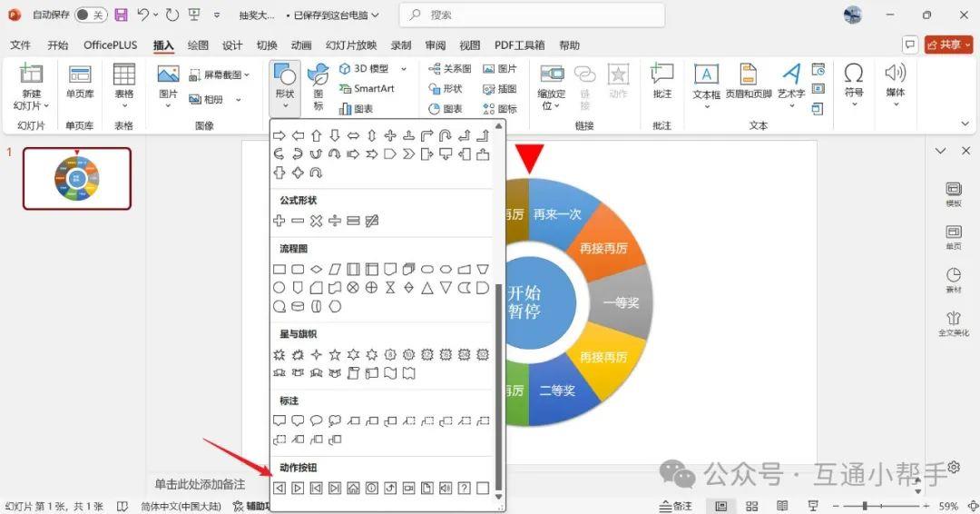Screen dimensions: 980x514
Task: Switch to the 设计 tab
Action: click(x=232, y=45)
